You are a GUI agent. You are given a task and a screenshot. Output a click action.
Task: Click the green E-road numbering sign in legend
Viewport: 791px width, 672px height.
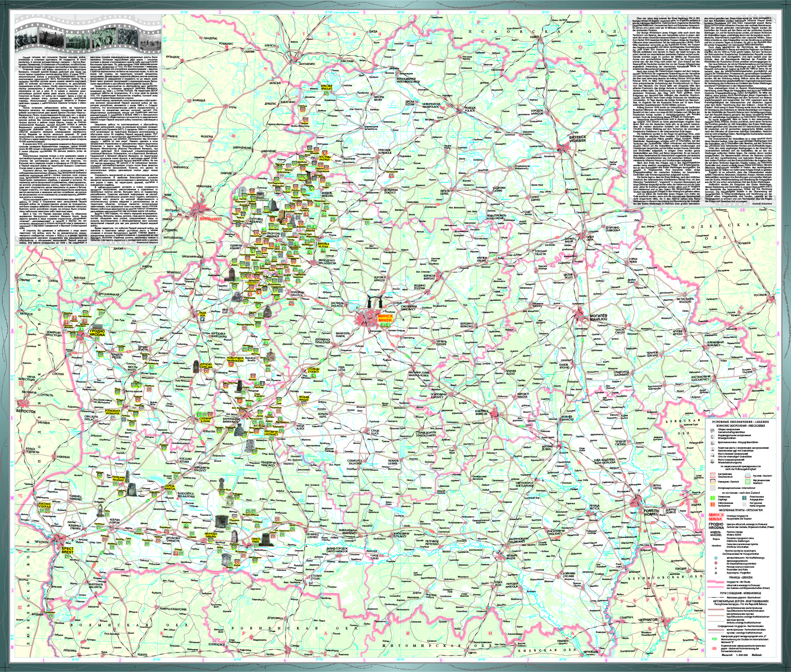tap(715, 639)
